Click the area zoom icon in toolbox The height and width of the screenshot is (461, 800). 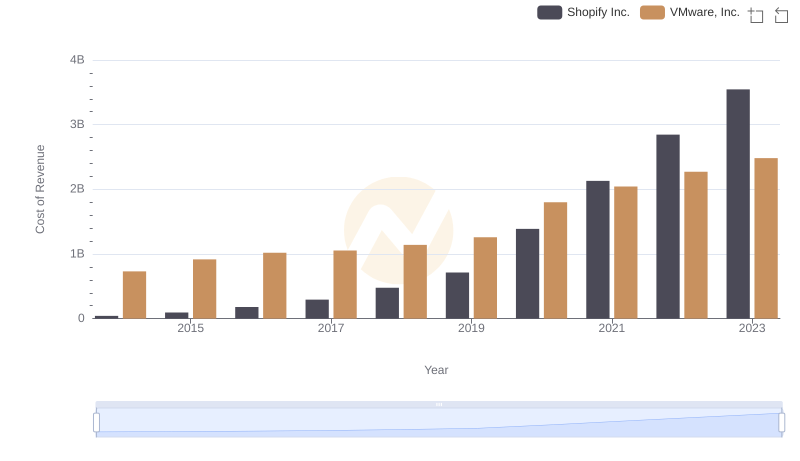(756, 15)
